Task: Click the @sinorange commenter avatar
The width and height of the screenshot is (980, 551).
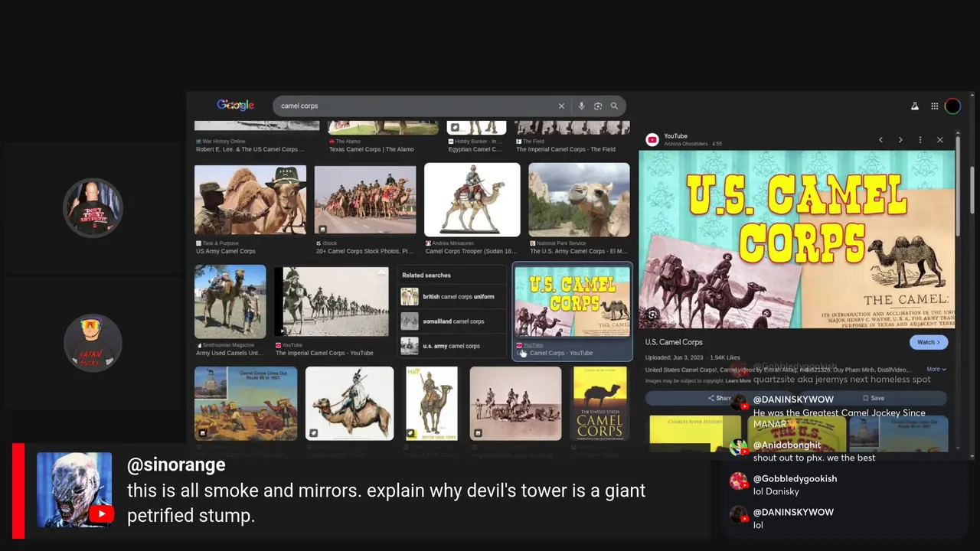Action: (x=74, y=490)
